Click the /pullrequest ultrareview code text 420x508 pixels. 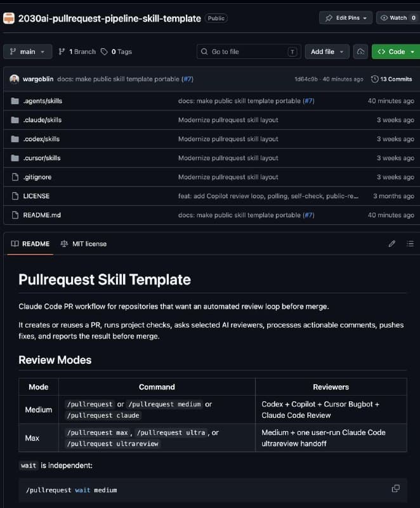(112, 444)
